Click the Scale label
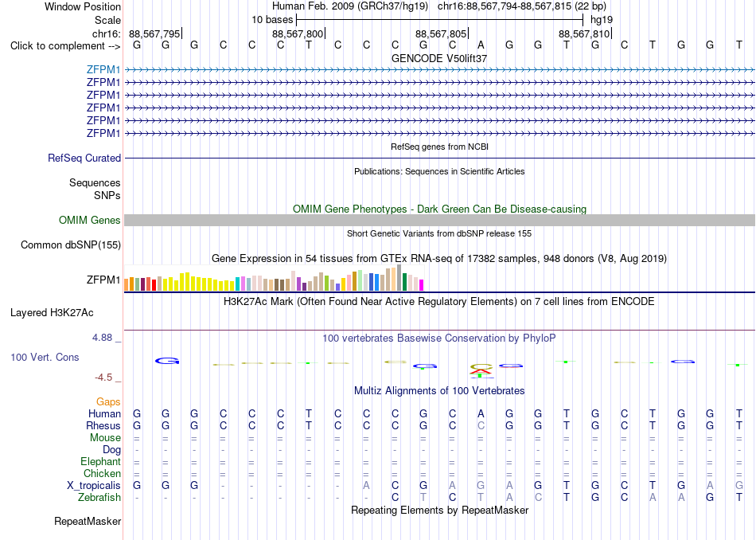 (x=107, y=21)
